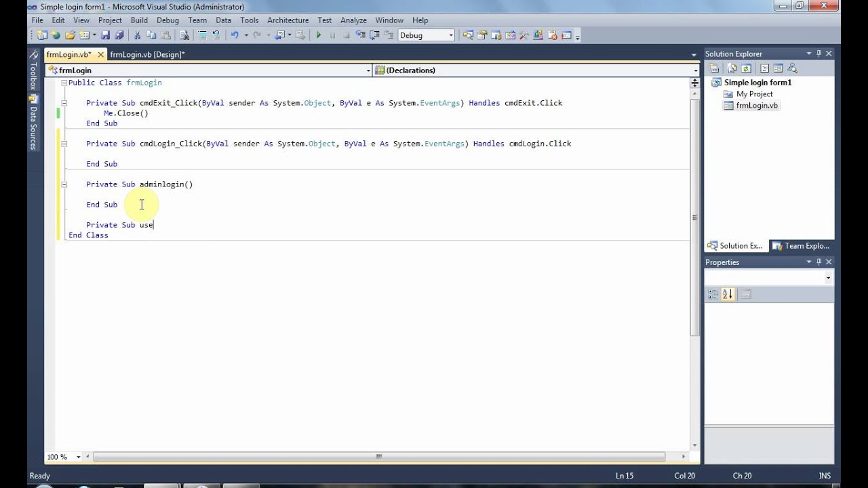Click the Find in Files icon
The height and width of the screenshot is (488, 868).
(x=184, y=35)
